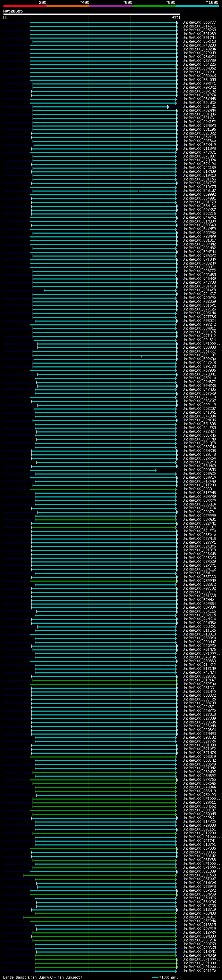Select hit label UniRef100_B7HH01
Image resolution: width=222 pixels, height=980 pixels.
[x=199, y=600]
